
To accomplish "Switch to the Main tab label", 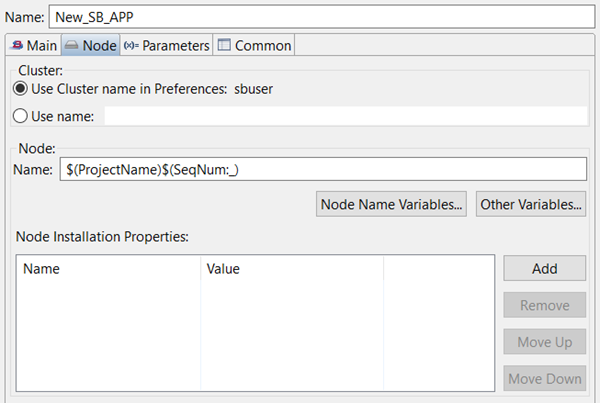I will coord(42,46).
